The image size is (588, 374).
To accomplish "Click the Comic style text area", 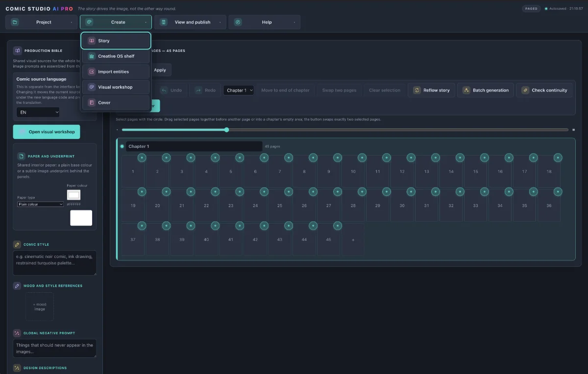I will pos(55,263).
